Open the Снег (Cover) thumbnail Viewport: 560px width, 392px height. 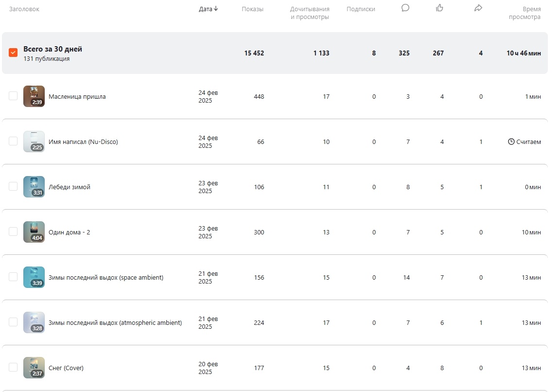click(34, 368)
